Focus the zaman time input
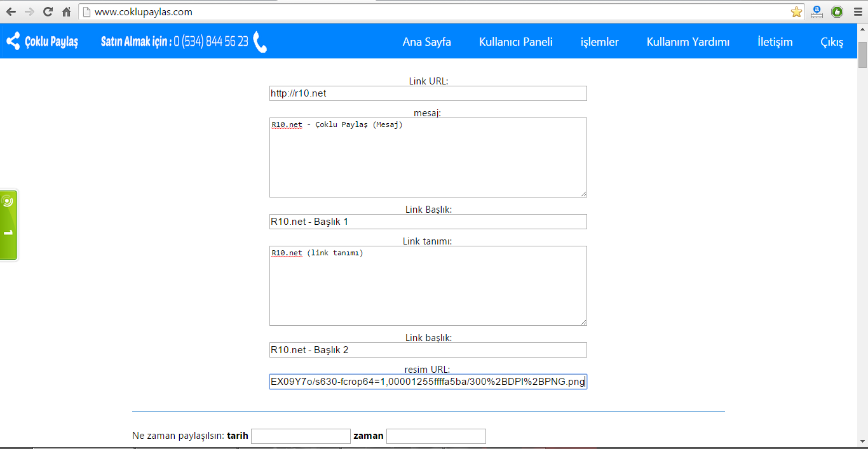Image resolution: width=868 pixels, height=449 pixels. (x=436, y=436)
